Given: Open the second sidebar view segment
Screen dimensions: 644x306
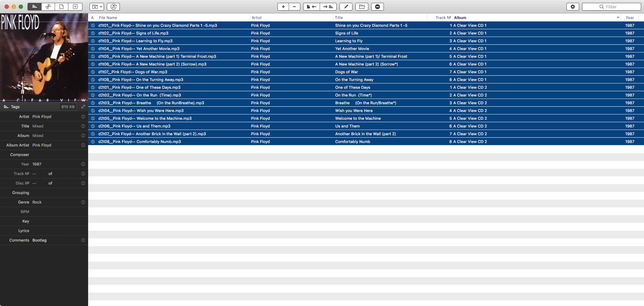Looking at the screenshot, I should point(48,7).
